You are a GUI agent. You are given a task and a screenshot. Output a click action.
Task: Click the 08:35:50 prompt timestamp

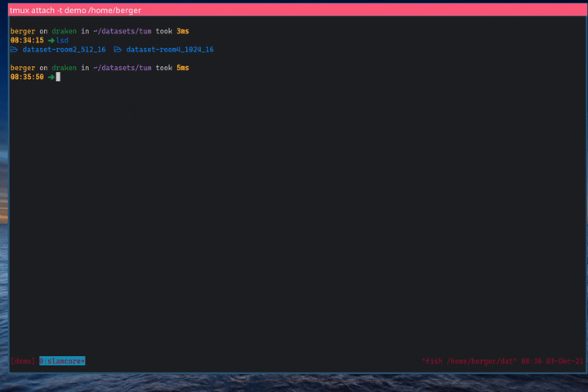(27, 77)
